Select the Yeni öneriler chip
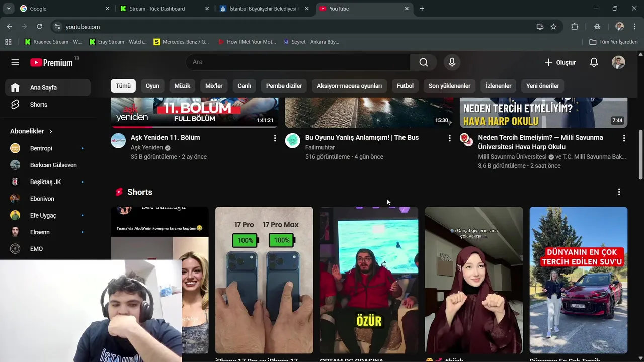The image size is (644, 362). click(542, 86)
